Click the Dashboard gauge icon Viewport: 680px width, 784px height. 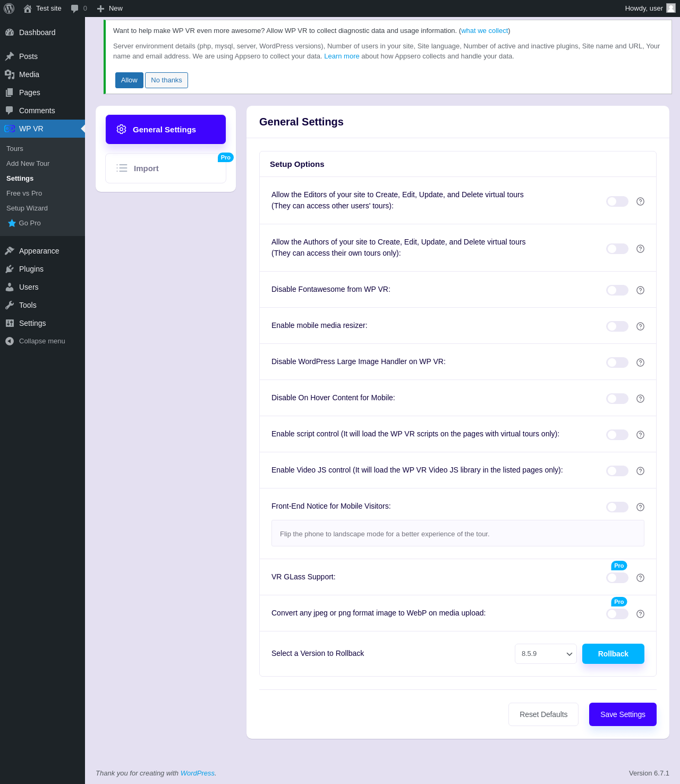point(10,32)
